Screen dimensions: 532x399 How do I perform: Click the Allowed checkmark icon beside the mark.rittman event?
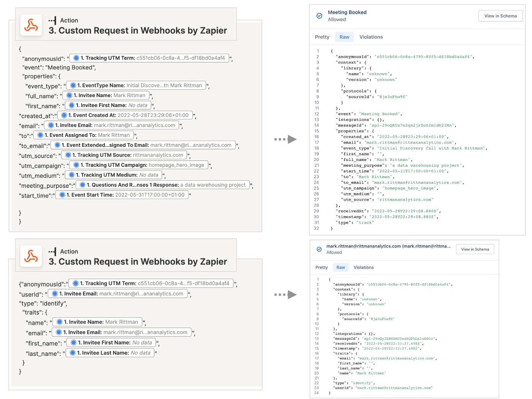(x=319, y=249)
